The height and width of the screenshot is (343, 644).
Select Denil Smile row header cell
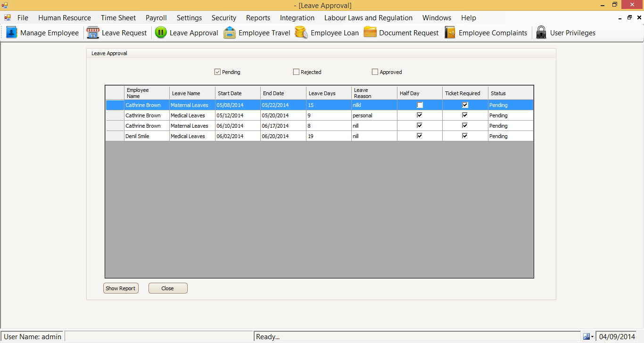(x=115, y=136)
